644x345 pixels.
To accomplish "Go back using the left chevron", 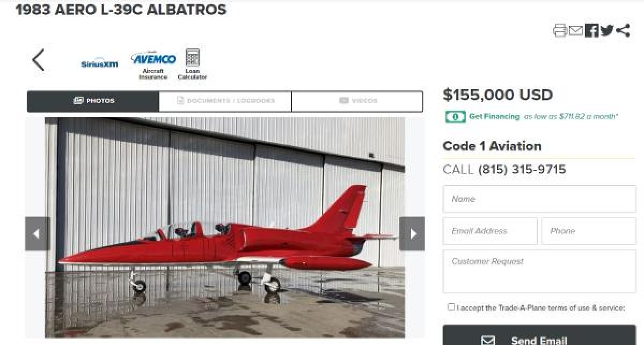I will click(38, 60).
